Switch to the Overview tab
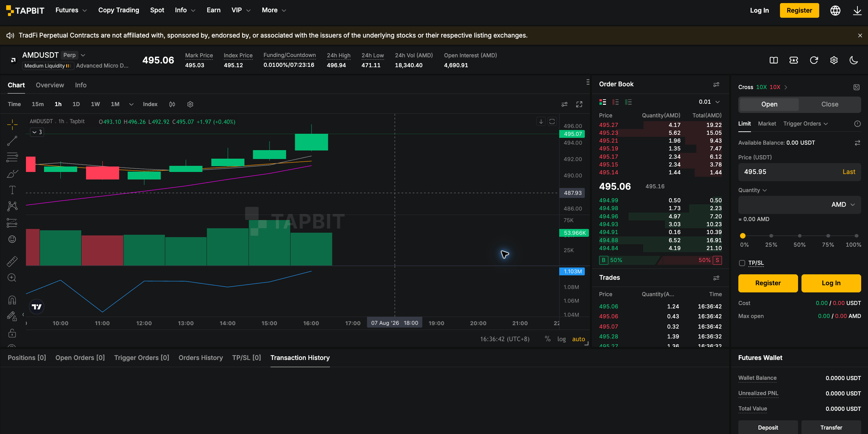Viewport: 868px width, 434px height. 50,85
